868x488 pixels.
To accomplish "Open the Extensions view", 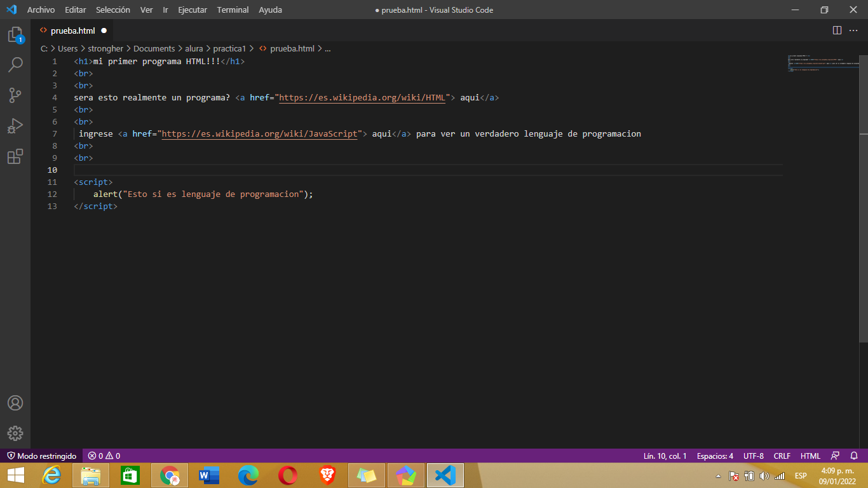I will pos(15,156).
